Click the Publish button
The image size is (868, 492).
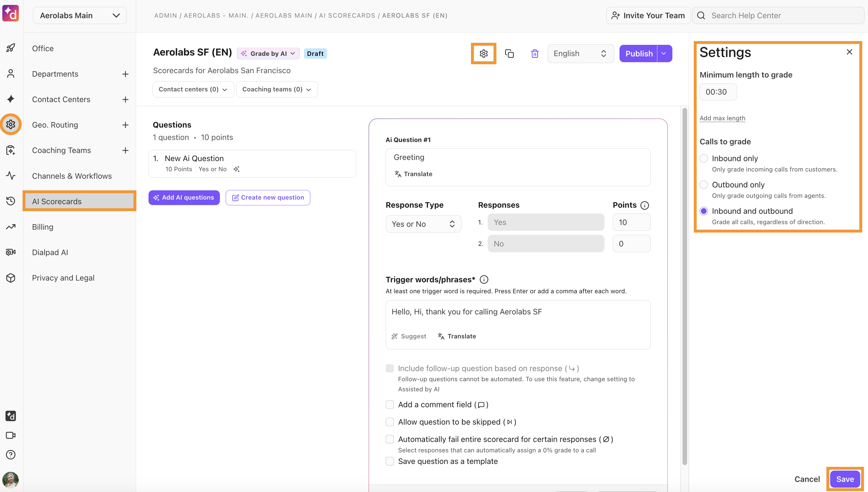tap(639, 54)
